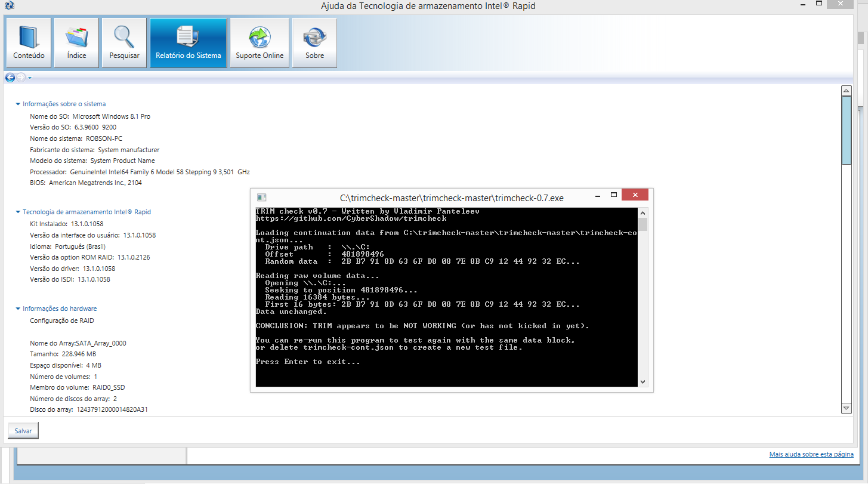Open the Conteúdo help section
Image resolution: width=868 pixels, height=484 pixels.
click(x=29, y=42)
